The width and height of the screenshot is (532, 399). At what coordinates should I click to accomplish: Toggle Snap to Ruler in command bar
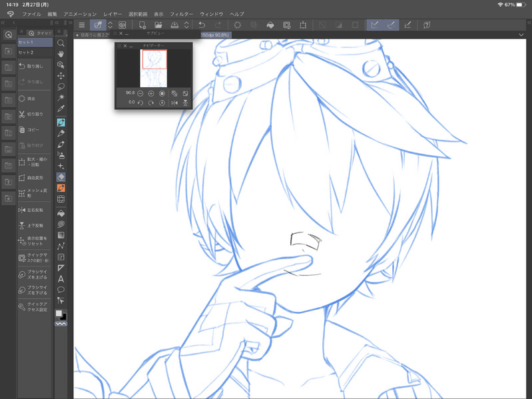point(375,25)
